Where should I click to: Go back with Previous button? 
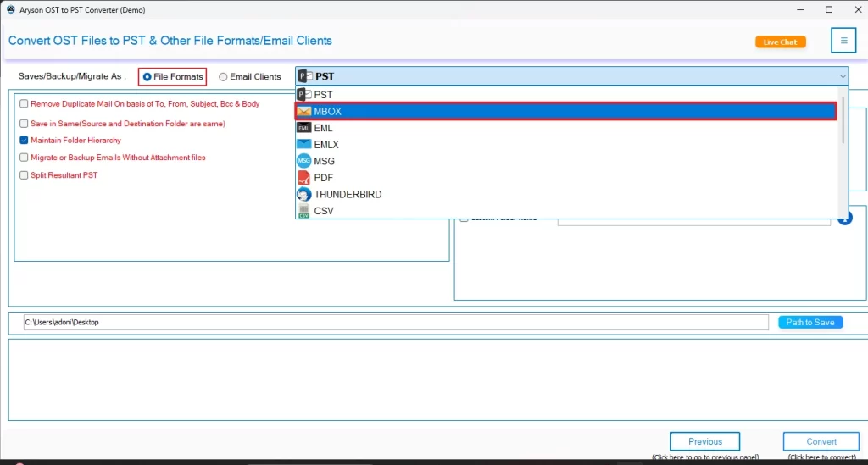point(704,441)
